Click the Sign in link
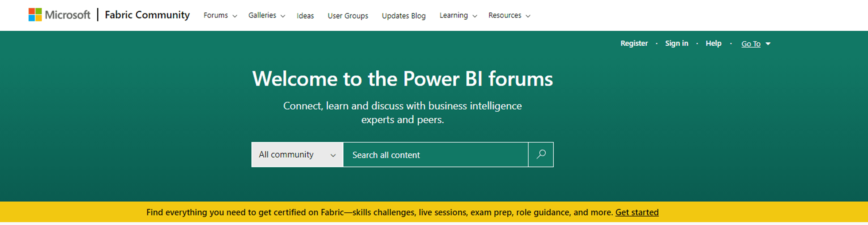868x225 pixels. click(677, 43)
